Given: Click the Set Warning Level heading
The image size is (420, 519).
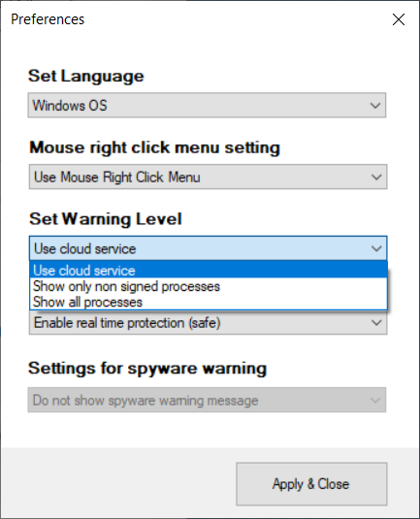Looking at the screenshot, I should pyautogui.click(x=106, y=219).
